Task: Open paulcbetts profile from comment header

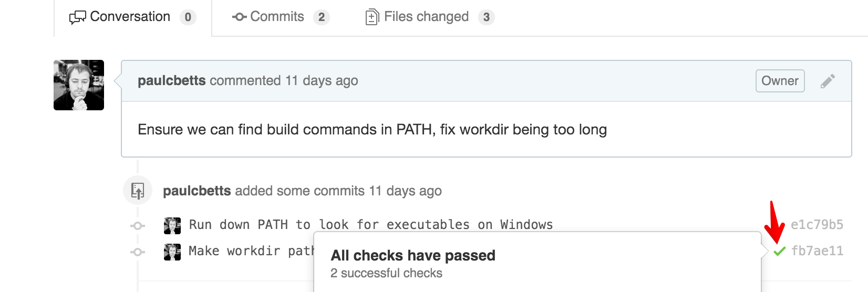Action: [x=171, y=81]
